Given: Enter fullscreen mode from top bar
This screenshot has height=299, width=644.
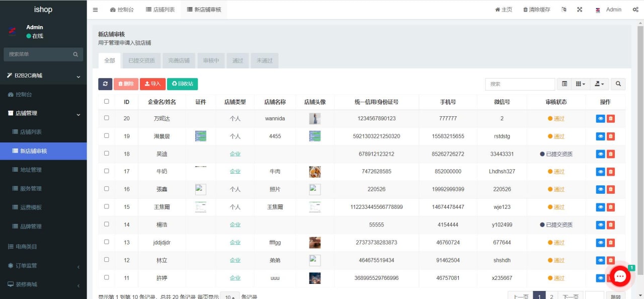Looking at the screenshot, I should [x=580, y=10].
